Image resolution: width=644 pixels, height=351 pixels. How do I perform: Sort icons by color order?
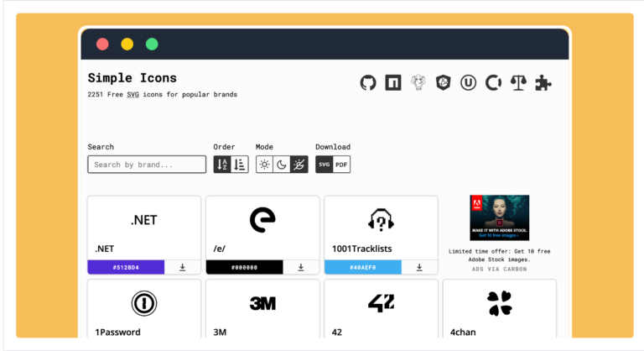240,165
